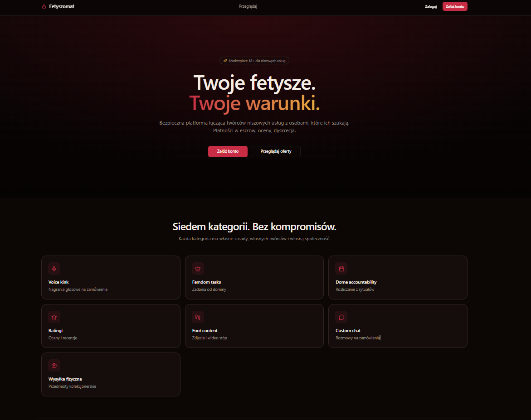Click the chat bubble icon on Custom chat card
The height and width of the screenshot is (420, 531).
point(341,317)
